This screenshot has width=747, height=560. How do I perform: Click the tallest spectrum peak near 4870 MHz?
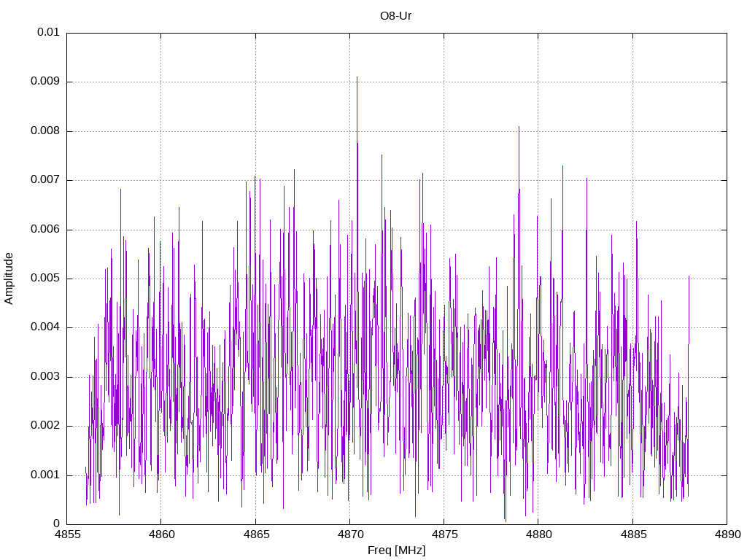(357, 77)
